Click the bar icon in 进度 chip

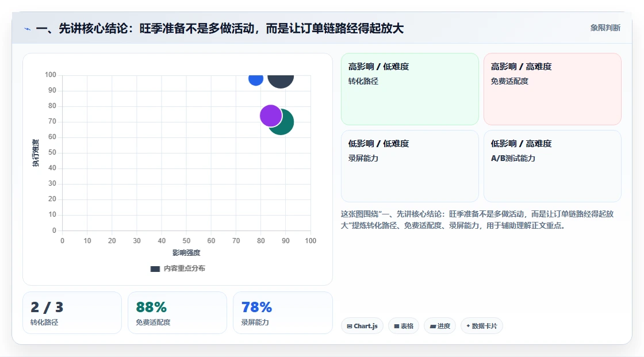(x=433, y=326)
